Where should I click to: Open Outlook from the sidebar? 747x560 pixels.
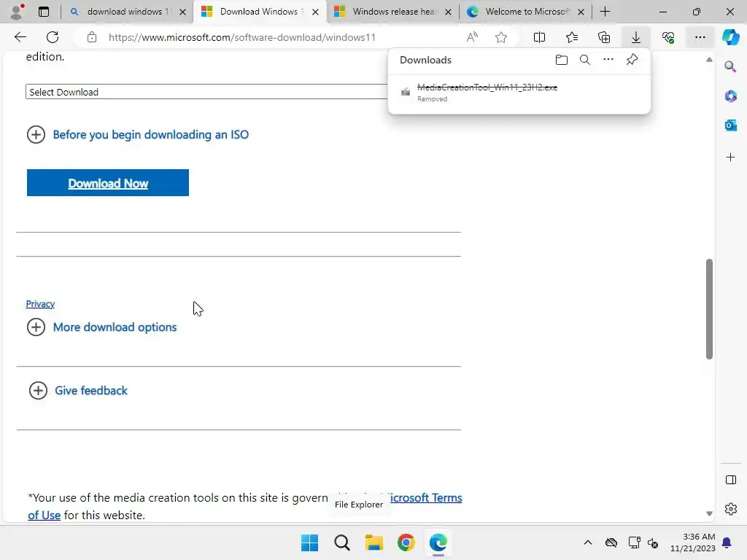click(x=730, y=125)
